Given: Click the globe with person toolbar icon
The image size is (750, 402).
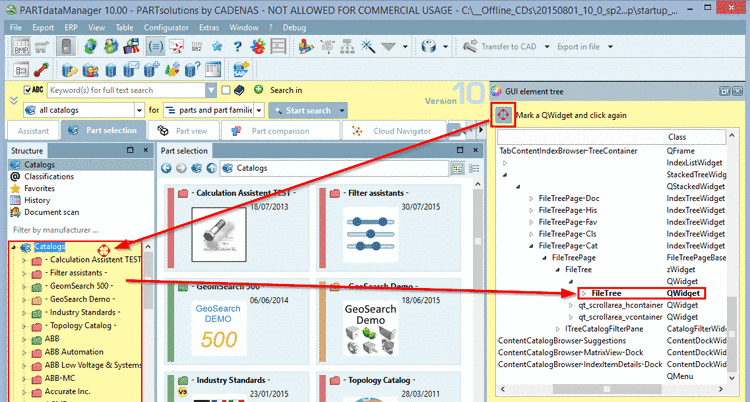Looking at the screenshot, I should pos(111,46).
